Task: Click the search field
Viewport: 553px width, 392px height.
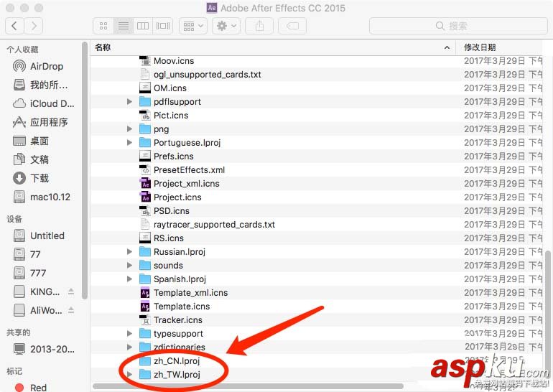Action: click(458, 26)
